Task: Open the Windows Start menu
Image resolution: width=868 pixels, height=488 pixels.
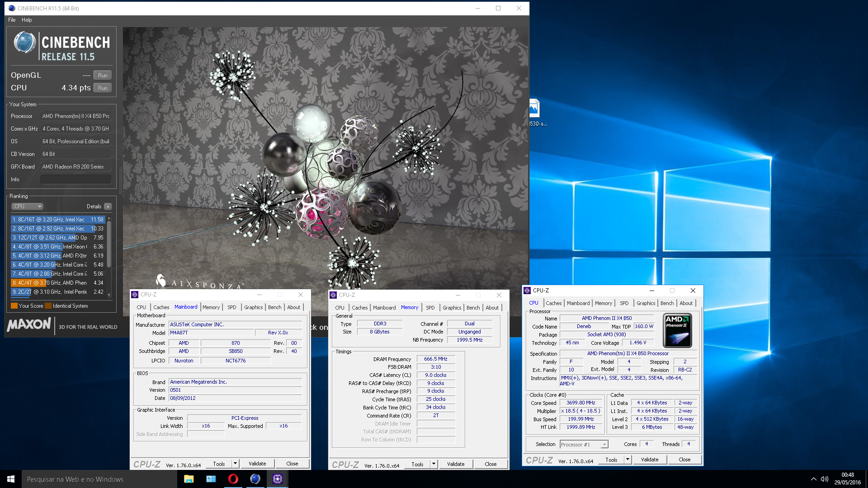Action: click(11, 479)
